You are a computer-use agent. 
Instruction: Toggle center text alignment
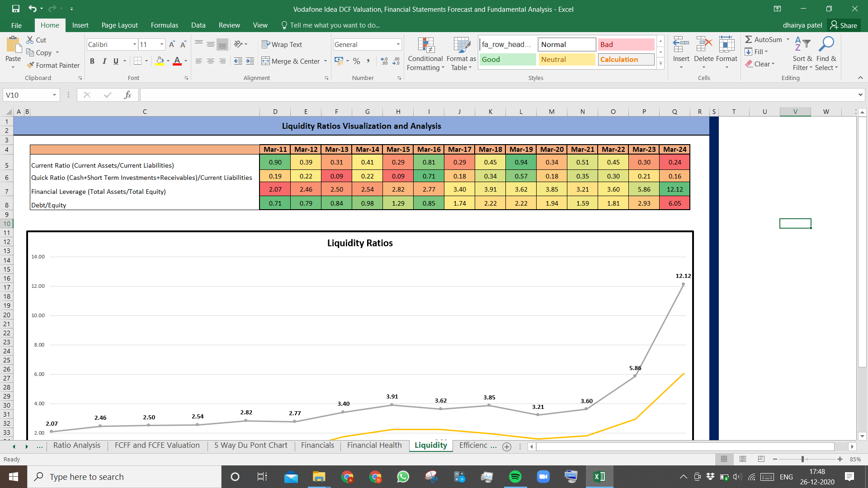[x=211, y=61]
